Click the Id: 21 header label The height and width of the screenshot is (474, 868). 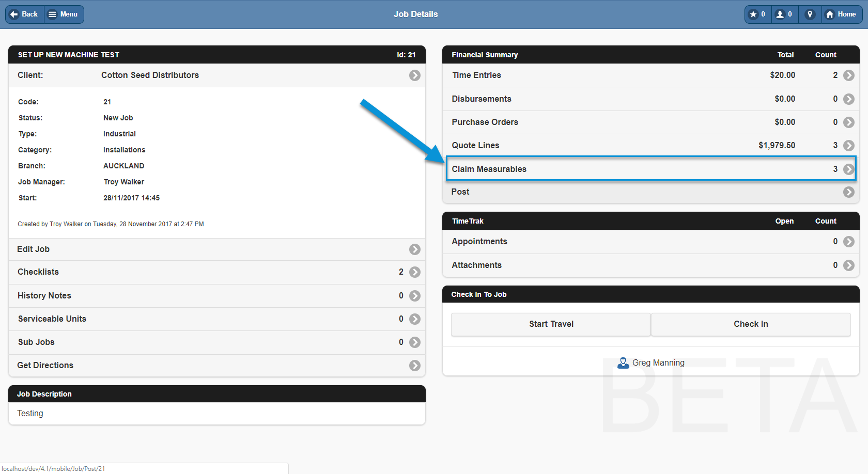click(x=406, y=55)
